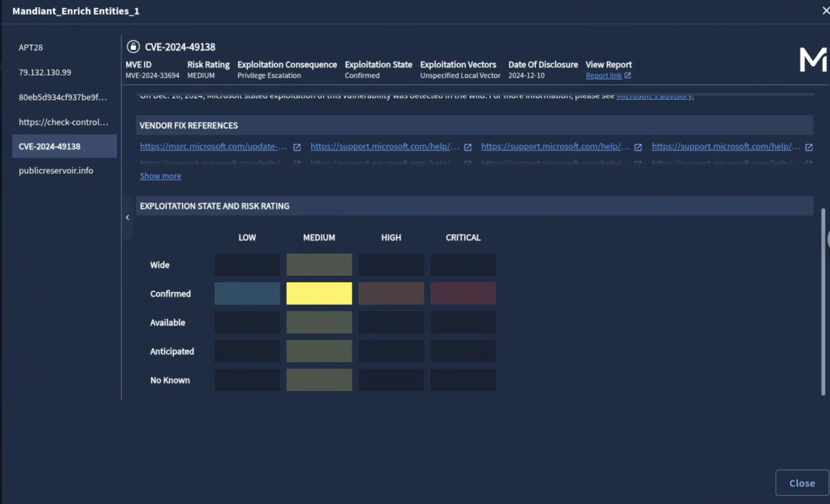
Task: Select the Anticipated Medium olive cell
Action: coord(319,351)
